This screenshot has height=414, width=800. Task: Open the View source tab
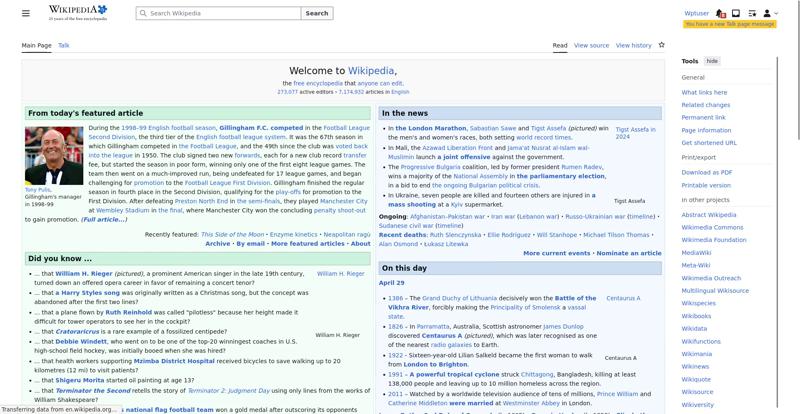(591, 45)
